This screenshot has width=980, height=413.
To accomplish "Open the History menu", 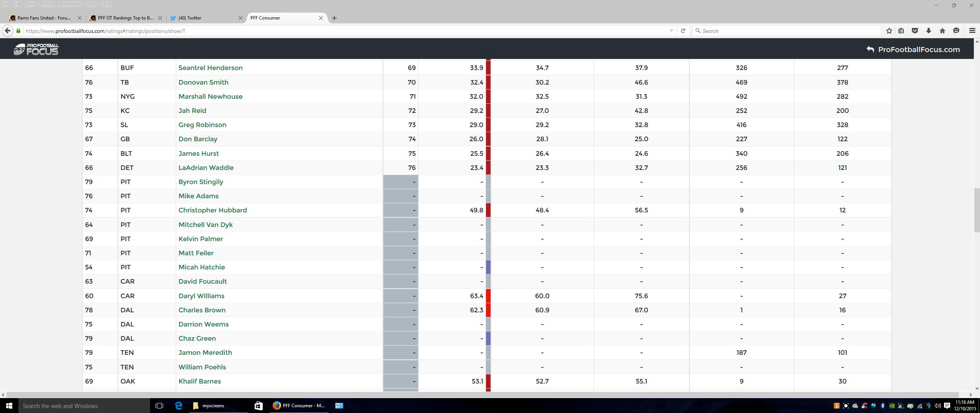I will [x=47, y=4].
